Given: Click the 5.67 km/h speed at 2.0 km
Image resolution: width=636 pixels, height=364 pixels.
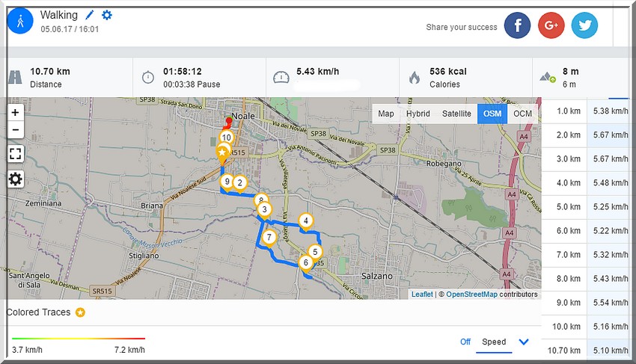Looking at the screenshot, I should coord(611,135).
